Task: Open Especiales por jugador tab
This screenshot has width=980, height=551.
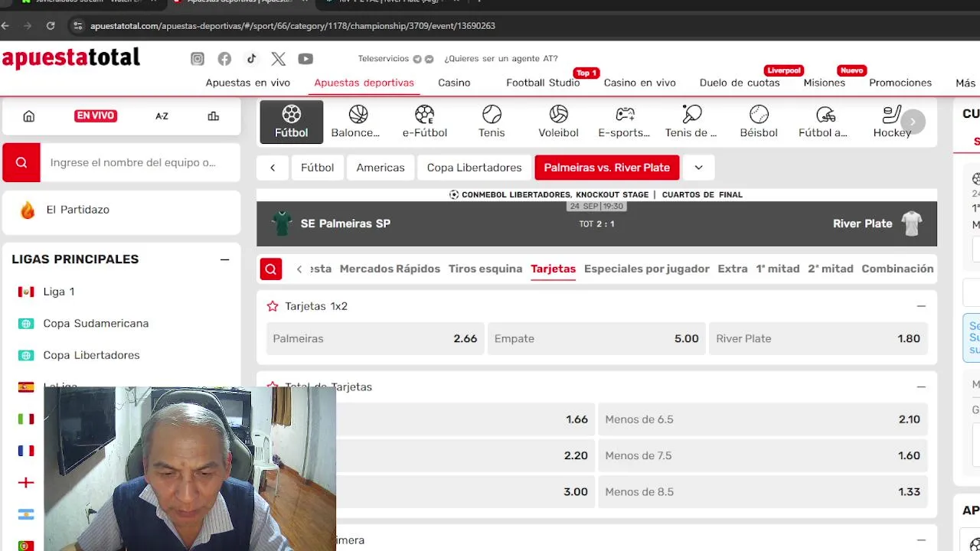Action: pos(646,269)
